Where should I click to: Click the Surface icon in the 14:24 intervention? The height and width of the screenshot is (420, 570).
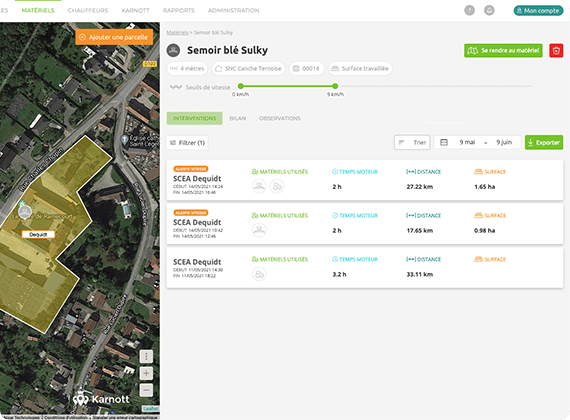(478, 172)
